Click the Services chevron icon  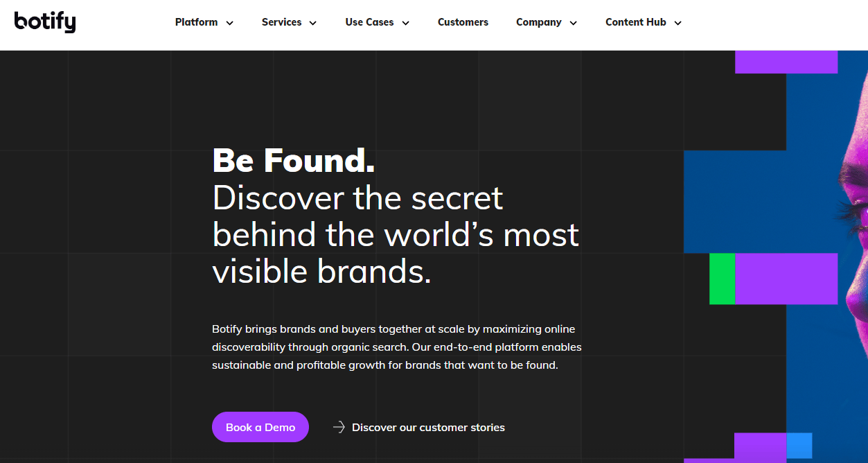[x=313, y=22]
